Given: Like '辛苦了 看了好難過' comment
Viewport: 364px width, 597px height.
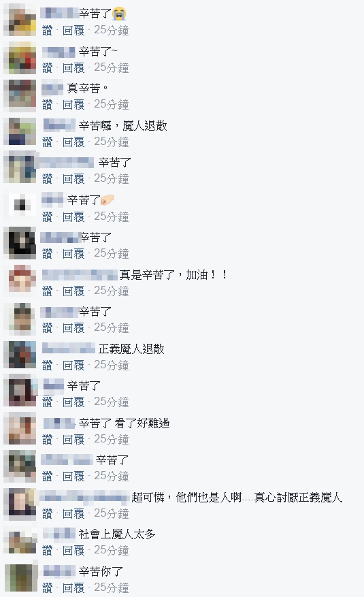Looking at the screenshot, I should [x=47, y=439].
